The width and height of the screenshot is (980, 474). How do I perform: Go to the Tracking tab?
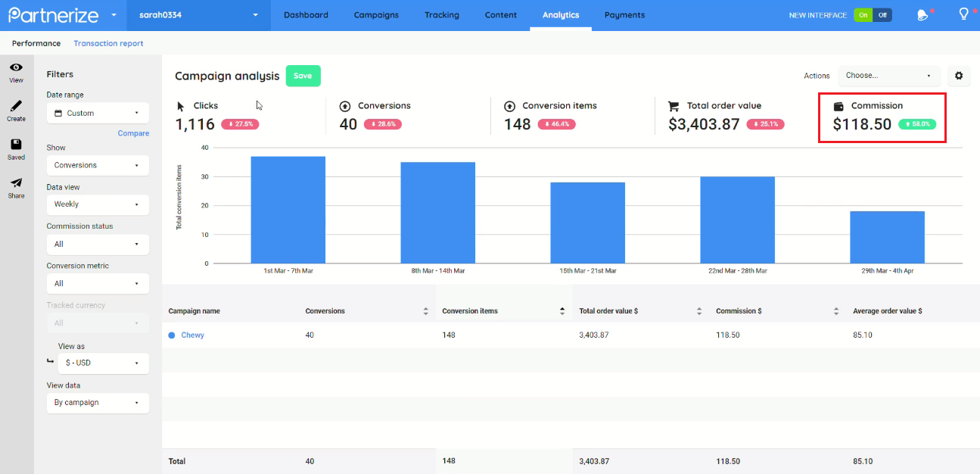coord(442,15)
